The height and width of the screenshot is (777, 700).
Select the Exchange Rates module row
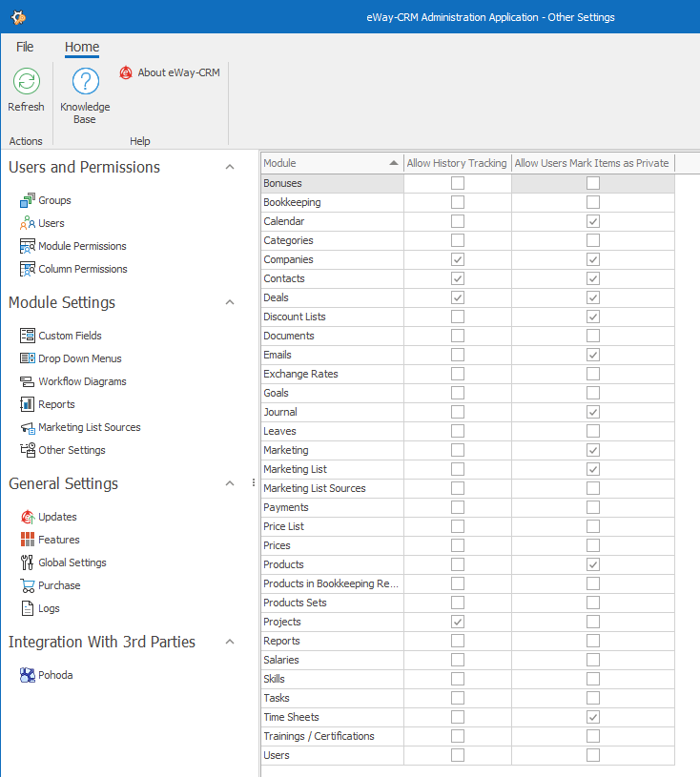pyautogui.click(x=467, y=374)
